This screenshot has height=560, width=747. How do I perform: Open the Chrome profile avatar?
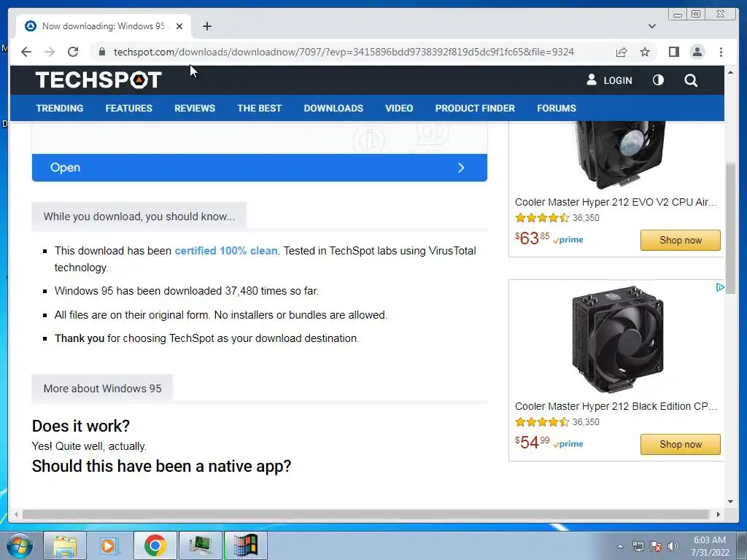tap(697, 52)
